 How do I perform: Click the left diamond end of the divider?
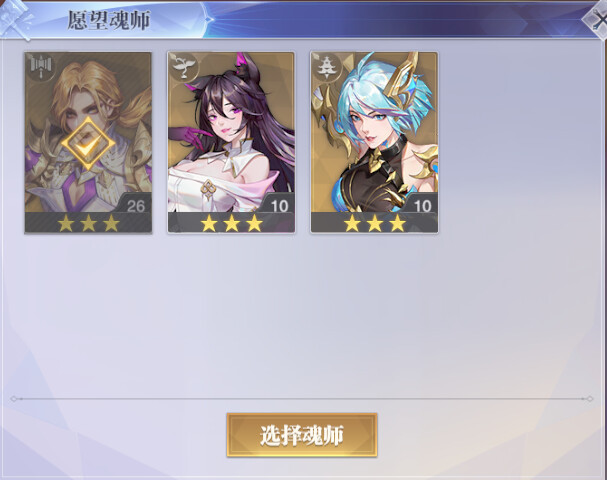click(14, 398)
